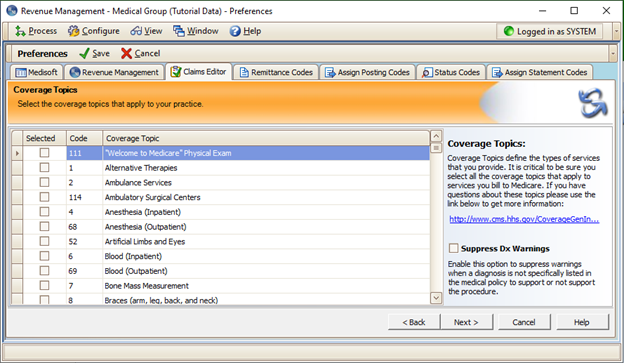
Task: Click the Assign Posting Codes icon
Action: pos(330,72)
